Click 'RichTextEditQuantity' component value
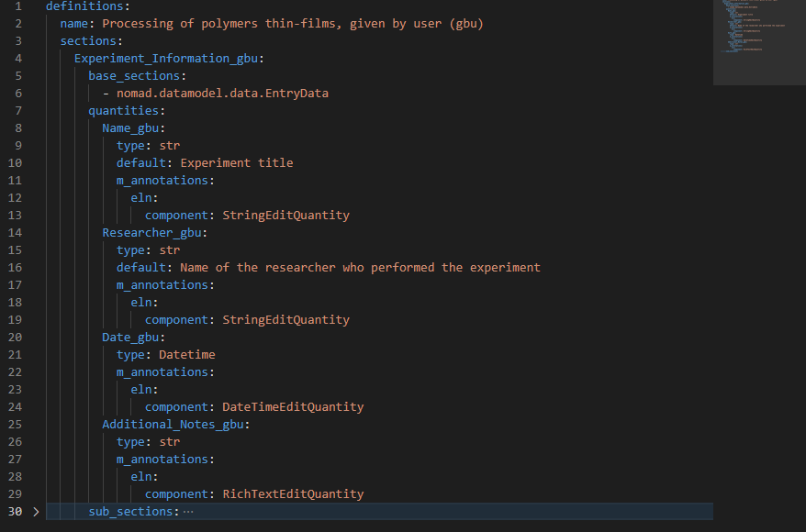The height and width of the screenshot is (532, 806). pos(293,494)
